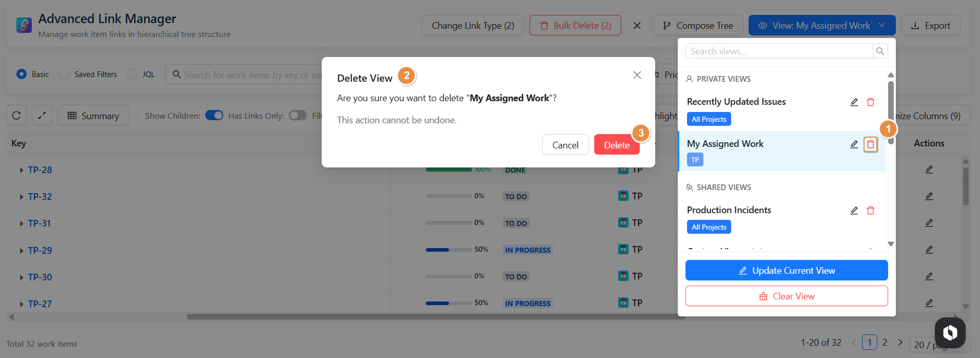980x358 pixels.
Task: Click project icon in TP-29 row
Action: [623, 249]
